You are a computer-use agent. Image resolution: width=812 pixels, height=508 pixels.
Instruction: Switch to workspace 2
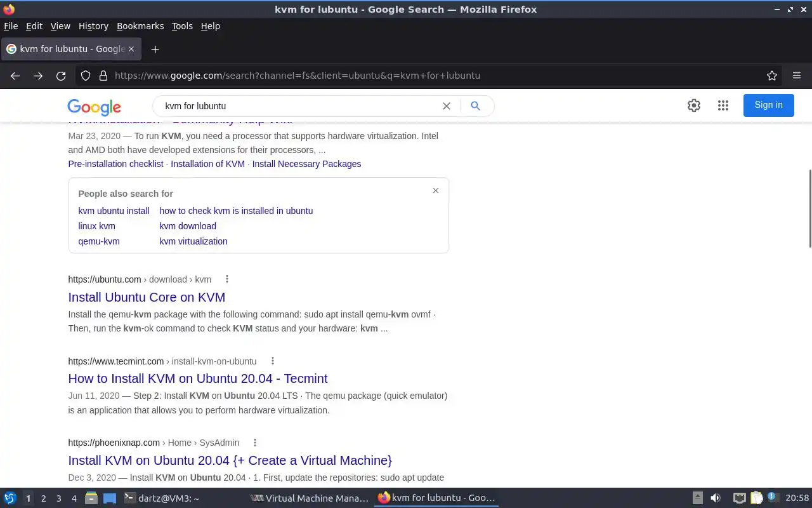coord(43,498)
